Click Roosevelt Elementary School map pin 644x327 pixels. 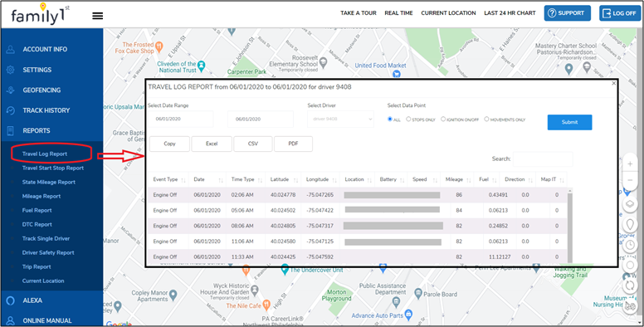[323, 62]
